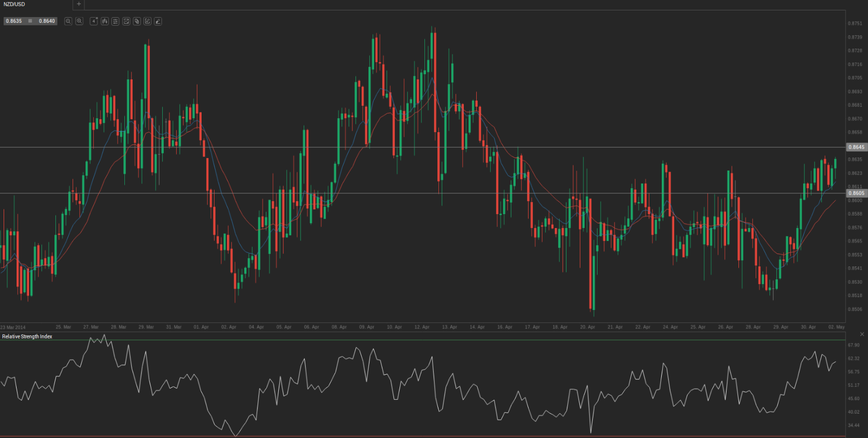The height and width of the screenshot is (438, 868).
Task: Click the gray square between bid and ask
Action: (30, 21)
